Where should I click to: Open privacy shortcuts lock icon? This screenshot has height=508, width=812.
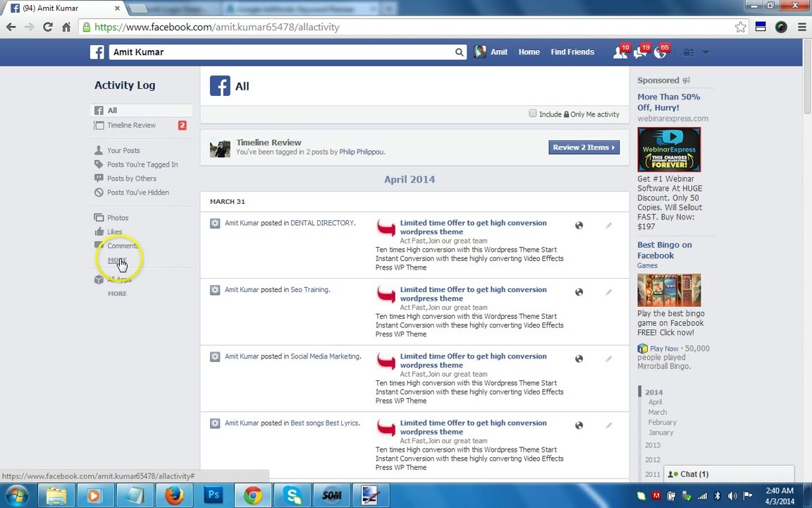(x=689, y=52)
